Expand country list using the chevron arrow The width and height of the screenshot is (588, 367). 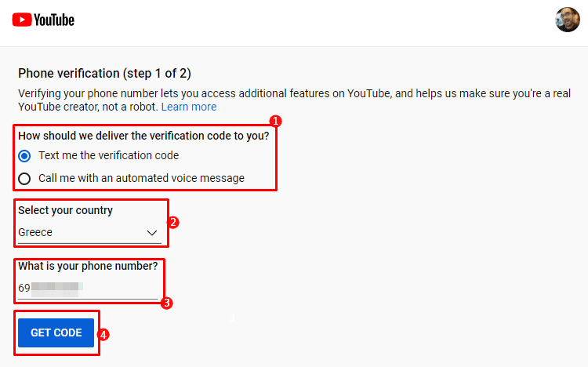[152, 233]
